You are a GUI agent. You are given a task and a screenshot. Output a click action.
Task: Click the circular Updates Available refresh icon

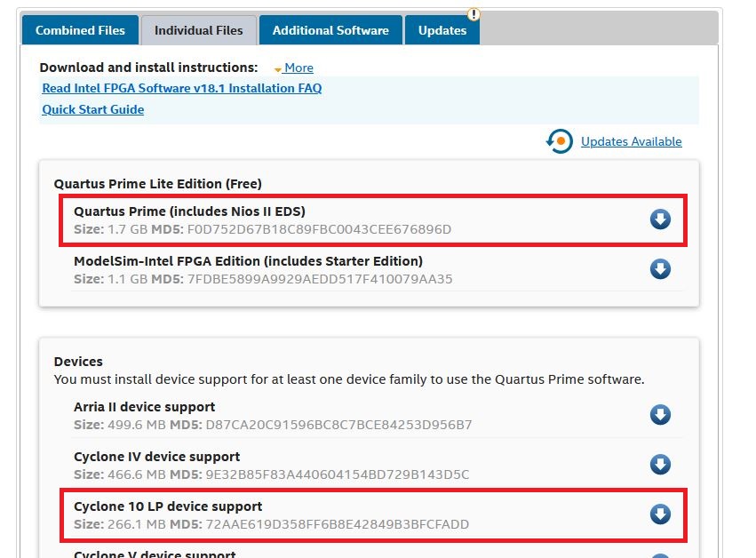[560, 141]
